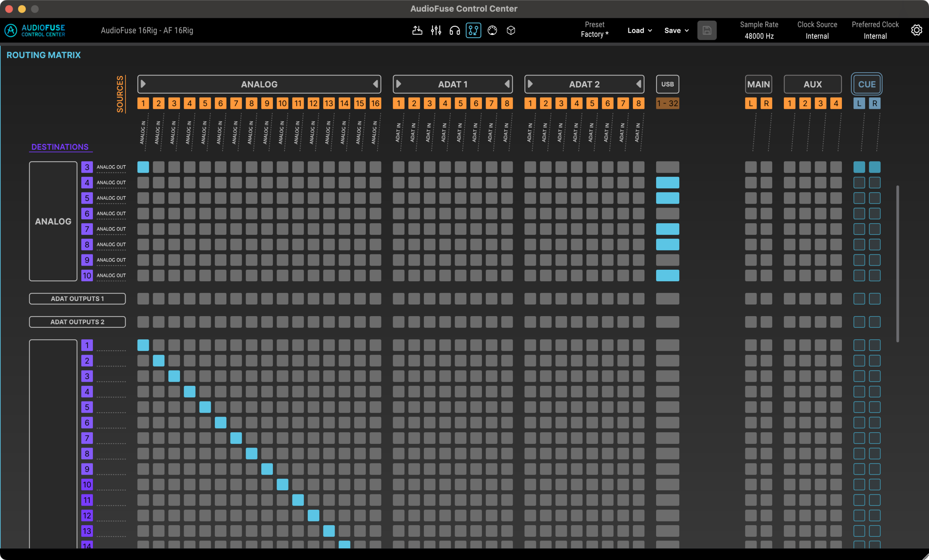Click the MAIN sources header

pos(758,84)
